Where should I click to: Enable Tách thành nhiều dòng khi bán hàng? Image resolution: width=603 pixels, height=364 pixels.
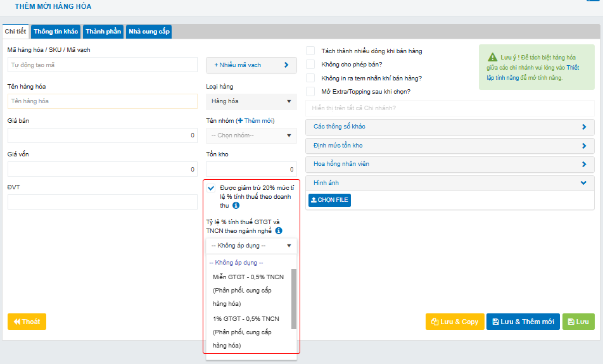[310, 51]
